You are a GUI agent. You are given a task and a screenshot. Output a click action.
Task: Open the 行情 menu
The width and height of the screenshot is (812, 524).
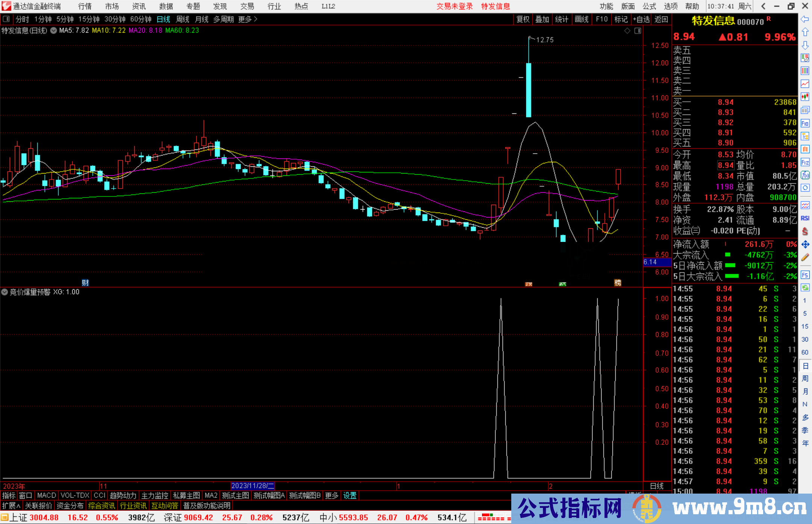pos(85,6)
